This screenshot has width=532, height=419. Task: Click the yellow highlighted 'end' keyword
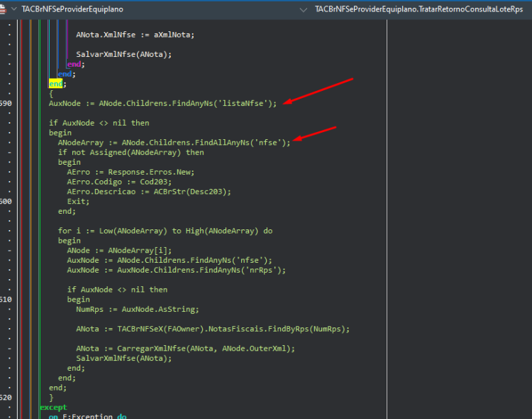point(55,84)
